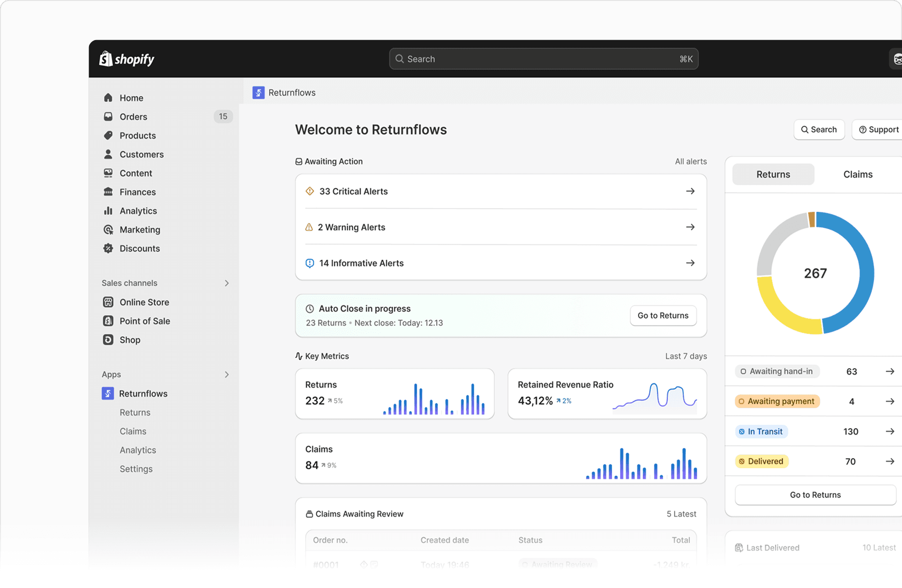Switch to the Claims tab in status panel
Image resolution: width=902 pixels, height=588 pixels.
click(x=858, y=174)
